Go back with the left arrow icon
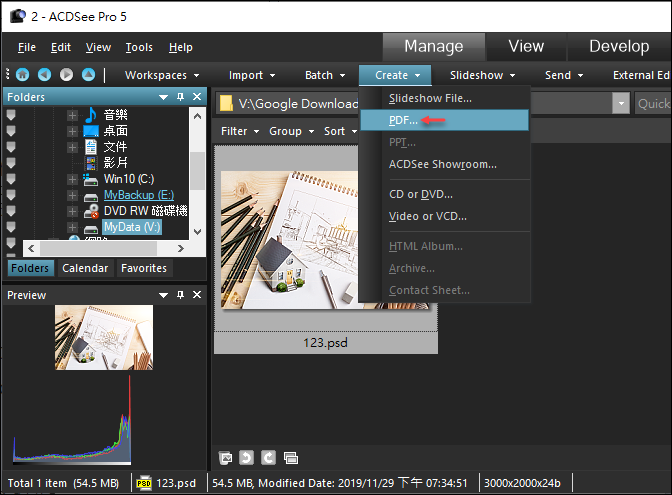This screenshot has width=672, height=495. tap(45, 75)
